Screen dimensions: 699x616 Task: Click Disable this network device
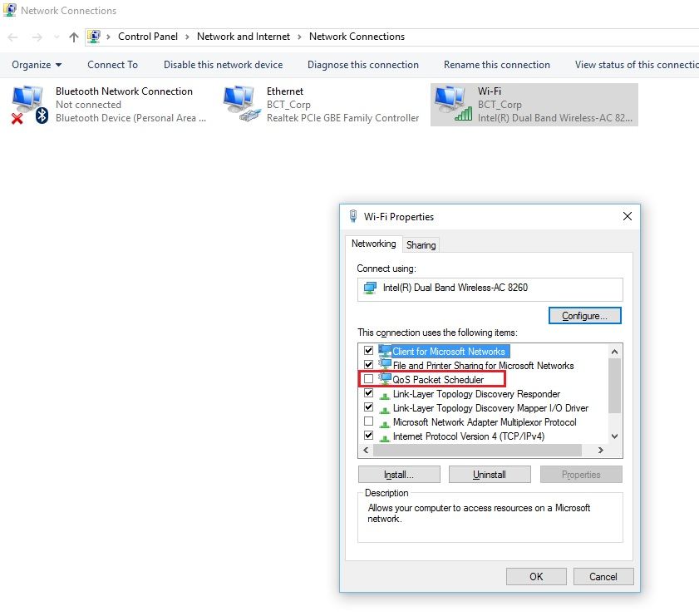click(x=224, y=65)
